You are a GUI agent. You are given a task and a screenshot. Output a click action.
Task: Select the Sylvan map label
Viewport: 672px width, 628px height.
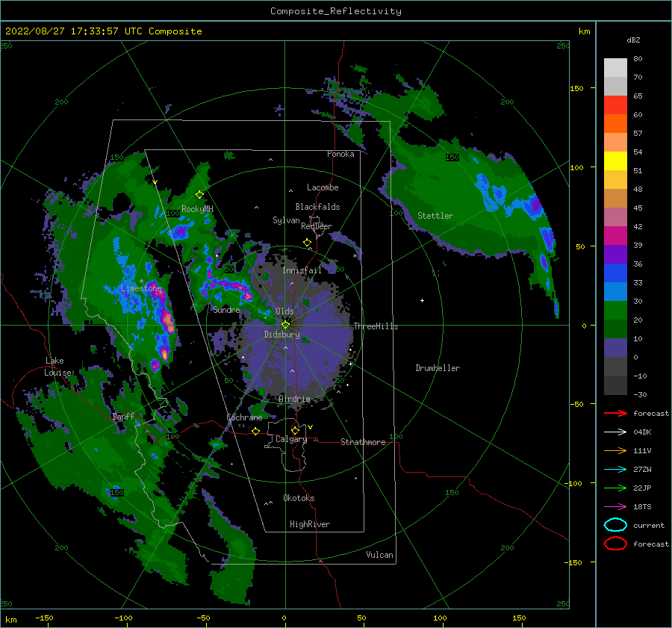286,220
